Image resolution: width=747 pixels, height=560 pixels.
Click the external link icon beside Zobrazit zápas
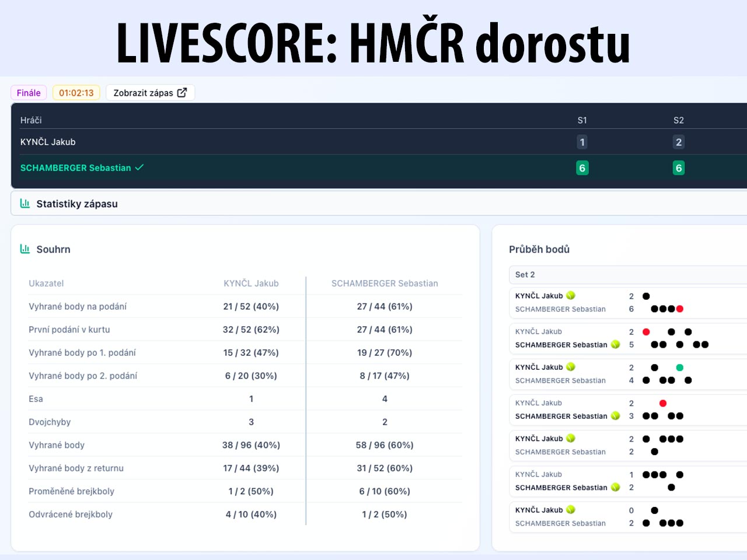(x=182, y=93)
